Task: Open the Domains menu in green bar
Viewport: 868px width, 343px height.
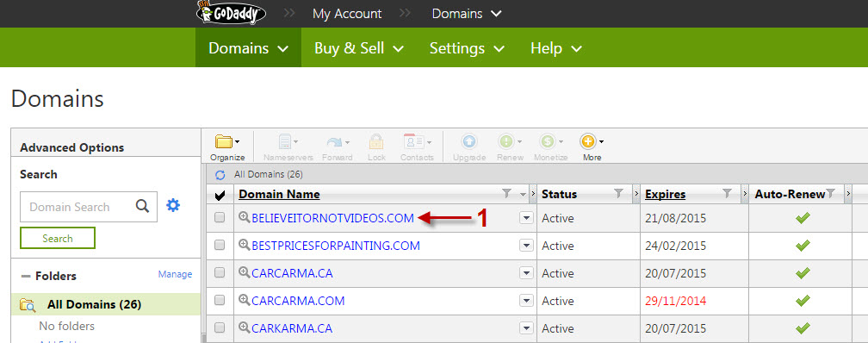Action: pos(248,48)
